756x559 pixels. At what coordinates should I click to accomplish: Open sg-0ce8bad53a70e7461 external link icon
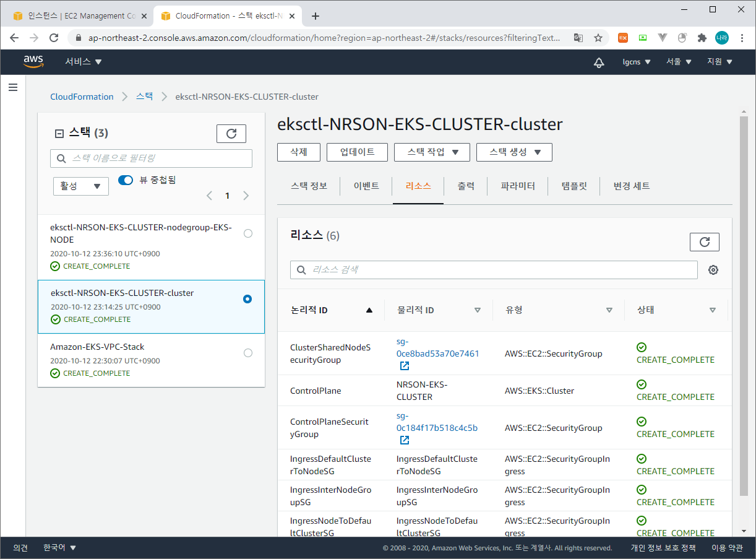coord(405,366)
